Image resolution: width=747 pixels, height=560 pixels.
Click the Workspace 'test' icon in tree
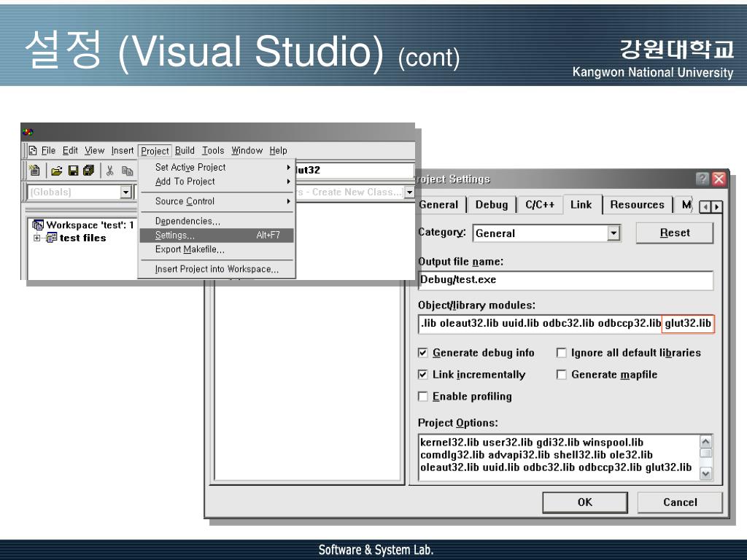pos(38,225)
